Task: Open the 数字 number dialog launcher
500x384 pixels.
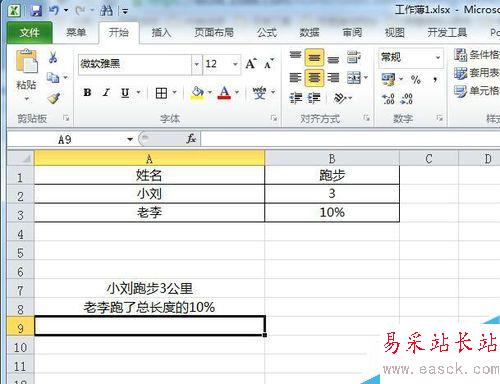Action: 440,118
